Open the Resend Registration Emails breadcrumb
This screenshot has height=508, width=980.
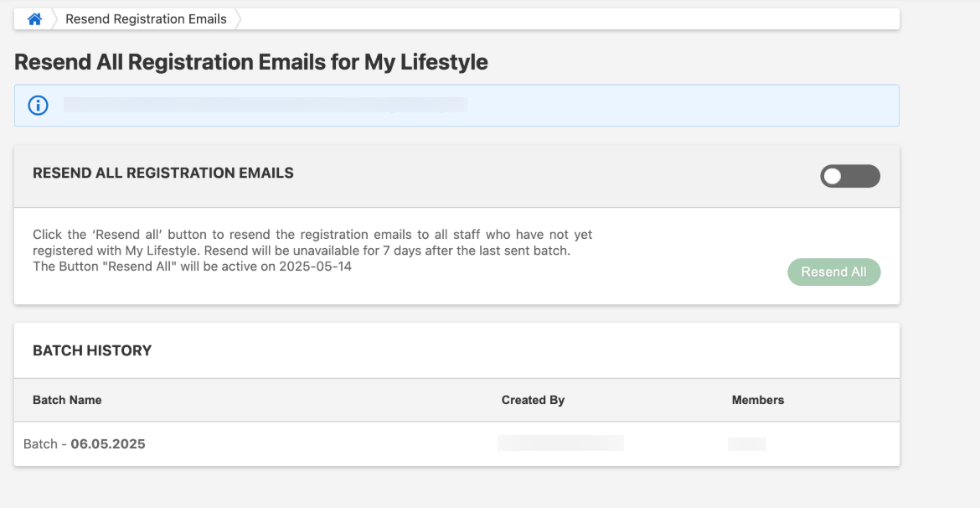coord(147,19)
